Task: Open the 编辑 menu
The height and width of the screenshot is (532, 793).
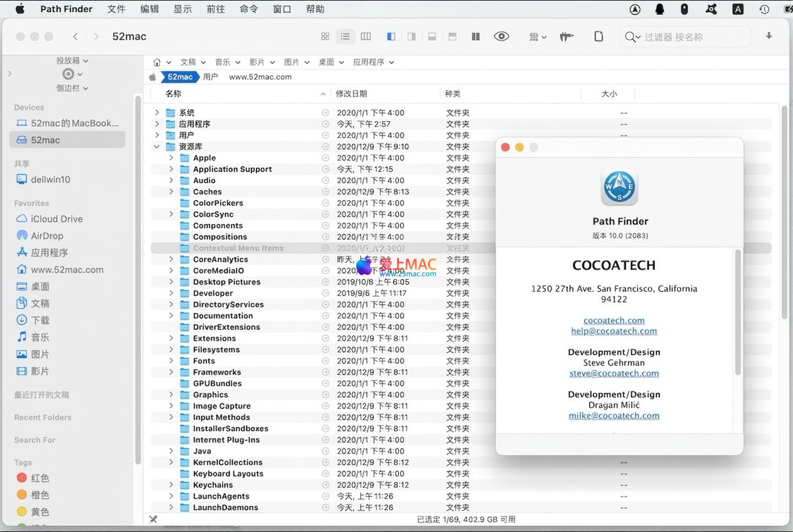Action: [x=149, y=9]
